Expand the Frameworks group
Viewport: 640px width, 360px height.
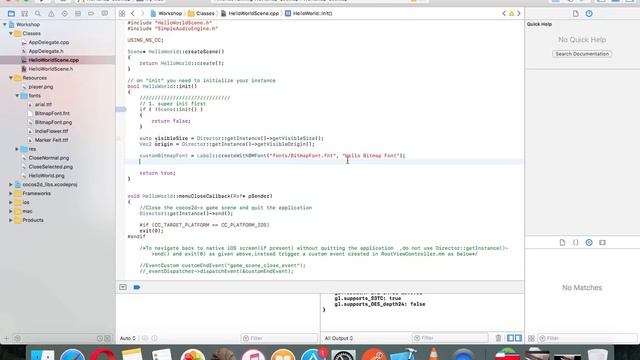coord(11,193)
